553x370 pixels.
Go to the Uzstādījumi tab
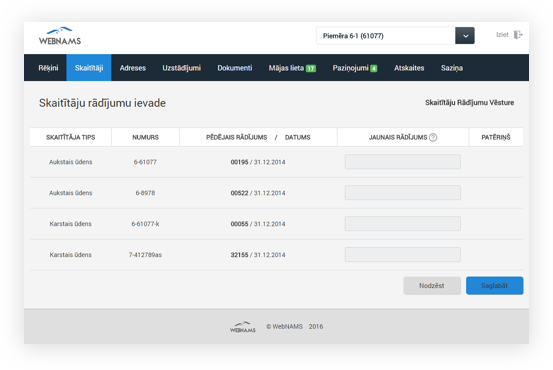[x=182, y=68]
